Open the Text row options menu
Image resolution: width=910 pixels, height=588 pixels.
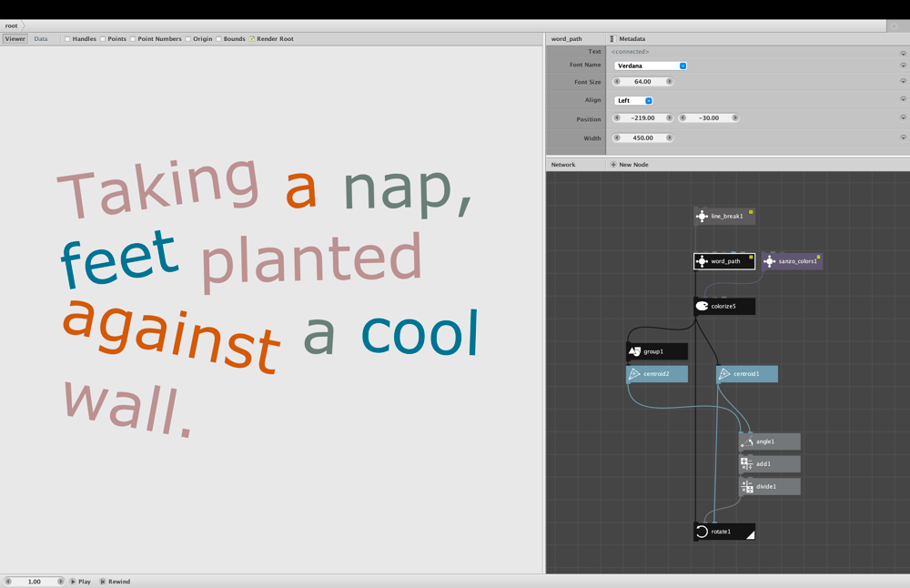[x=903, y=53]
